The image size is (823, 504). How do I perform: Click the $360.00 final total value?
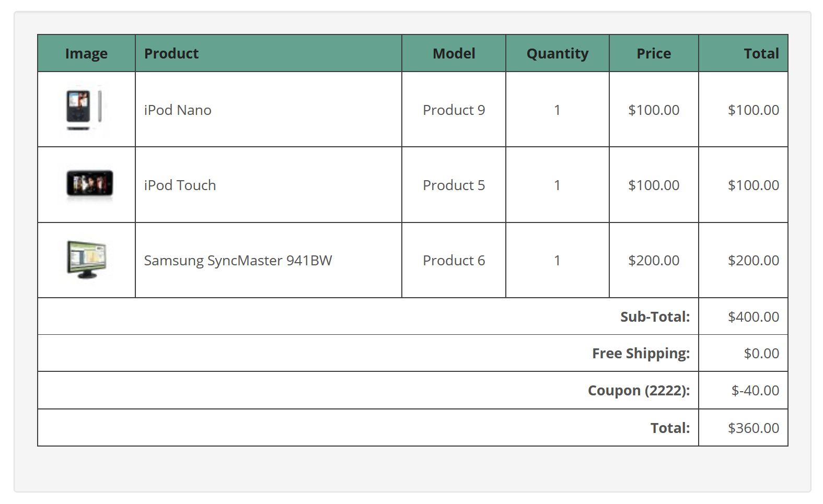pyautogui.click(x=754, y=428)
